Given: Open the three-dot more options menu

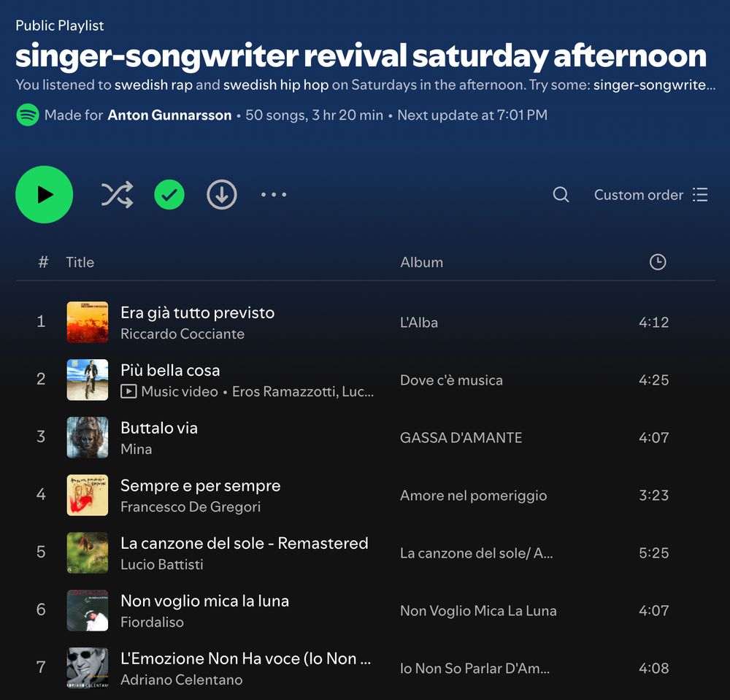Looking at the screenshot, I should tap(274, 195).
